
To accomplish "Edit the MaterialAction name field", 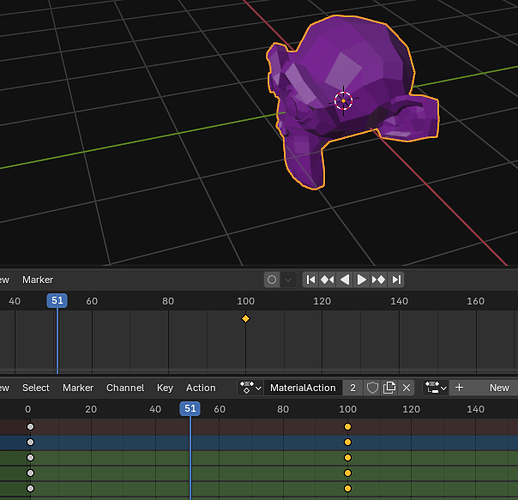I will click(x=303, y=388).
